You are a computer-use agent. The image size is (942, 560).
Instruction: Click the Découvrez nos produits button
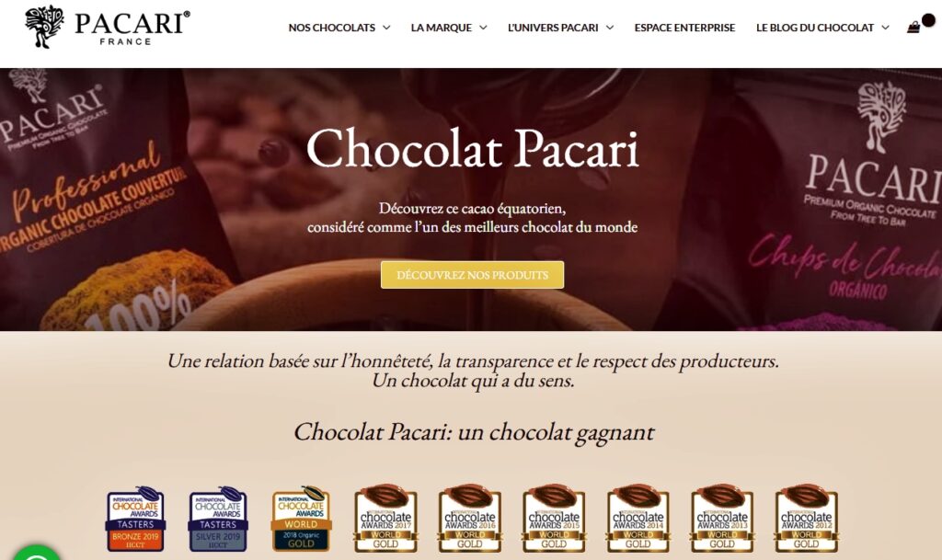[x=472, y=275]
